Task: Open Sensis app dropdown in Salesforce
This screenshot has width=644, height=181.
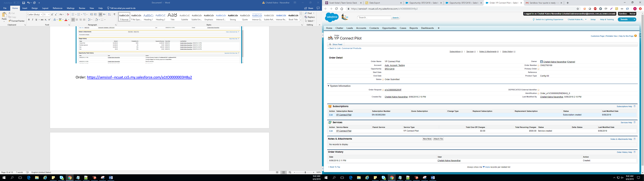Action: (627, 19)
